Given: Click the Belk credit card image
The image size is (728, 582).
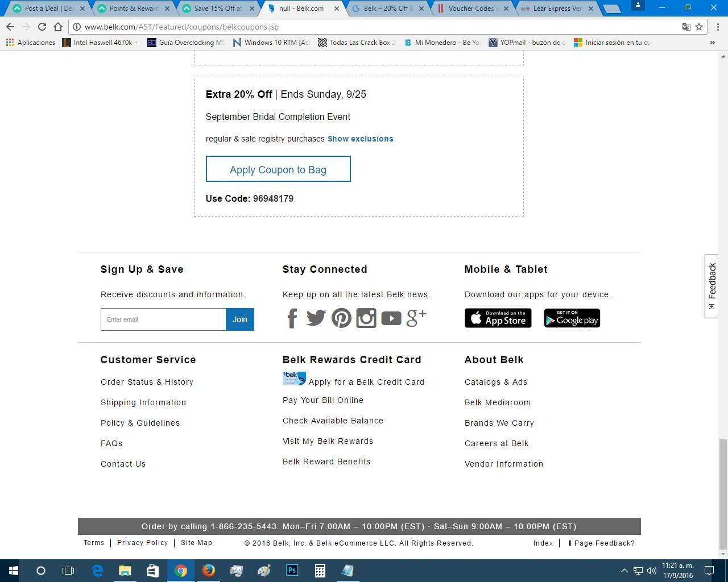Looking at the screenshot, I should pos(294,379).
